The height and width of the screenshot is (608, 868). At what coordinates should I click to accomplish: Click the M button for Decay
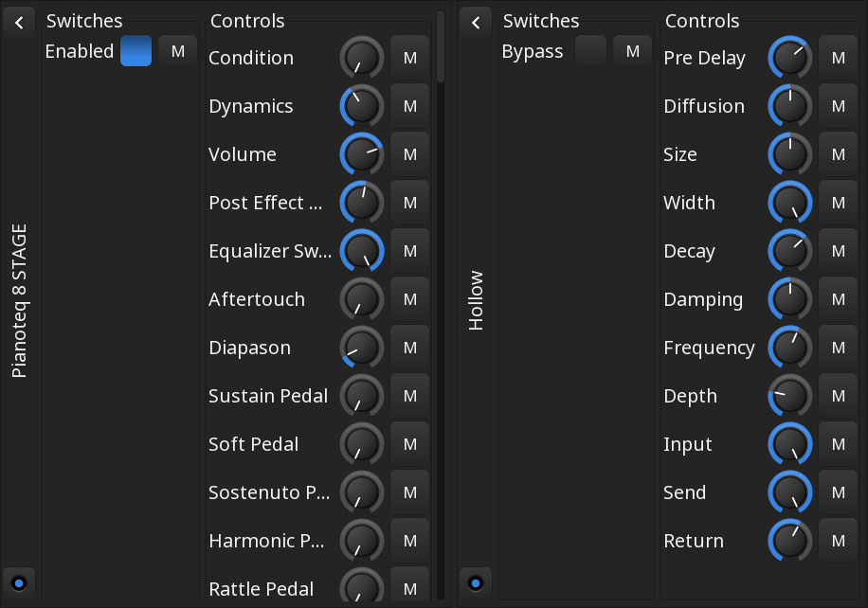tap(839, 251)
